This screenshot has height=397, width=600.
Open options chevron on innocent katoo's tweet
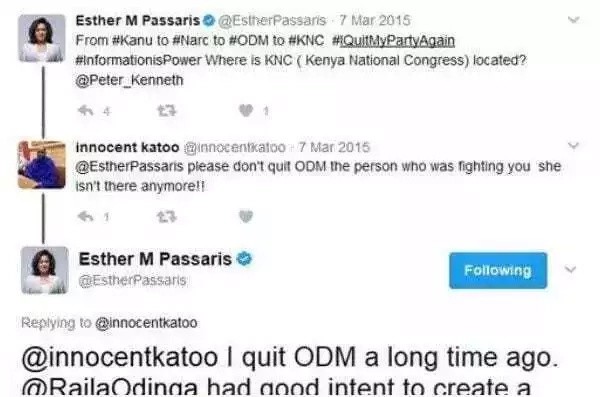[x=573, y=145]
